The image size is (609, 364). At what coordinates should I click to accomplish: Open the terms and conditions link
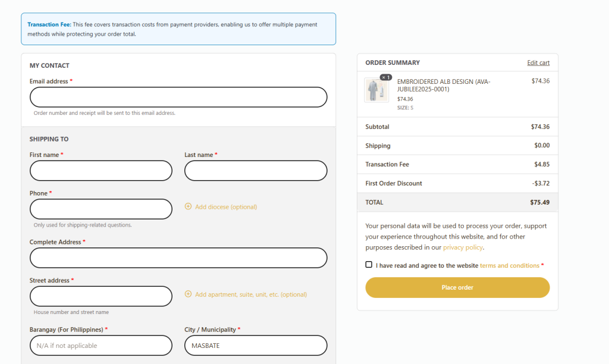tap(509, 266)
